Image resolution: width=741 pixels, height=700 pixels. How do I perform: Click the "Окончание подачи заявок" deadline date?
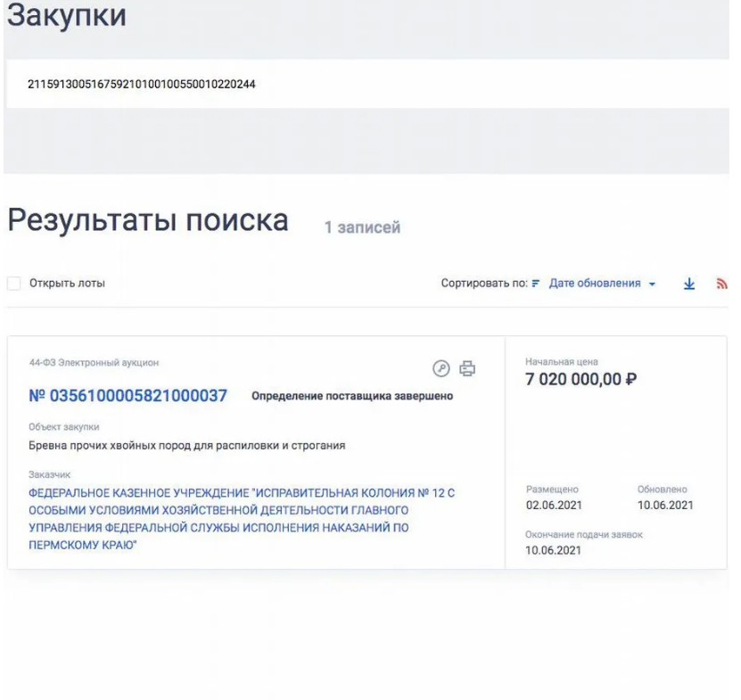pos(553,550)
